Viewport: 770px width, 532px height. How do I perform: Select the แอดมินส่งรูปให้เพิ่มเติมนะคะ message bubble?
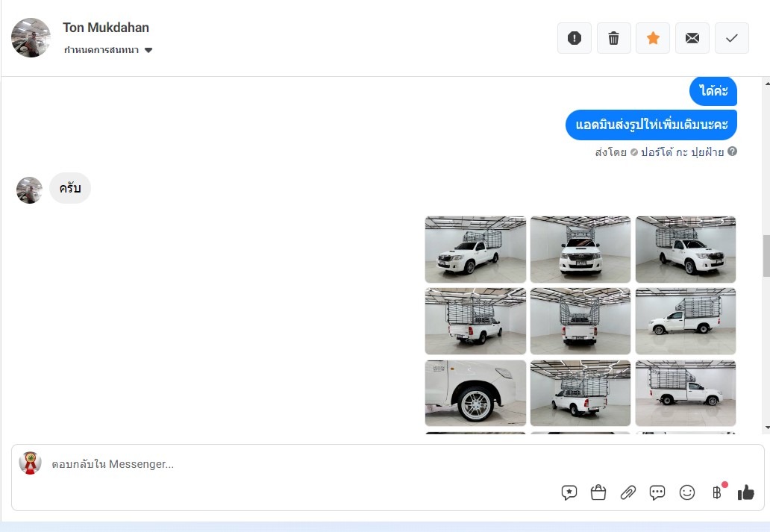click(651, 125)
